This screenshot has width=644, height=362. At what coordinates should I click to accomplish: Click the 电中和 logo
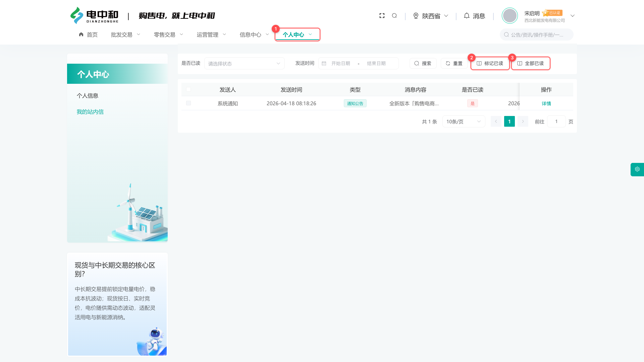click(94, 15)
